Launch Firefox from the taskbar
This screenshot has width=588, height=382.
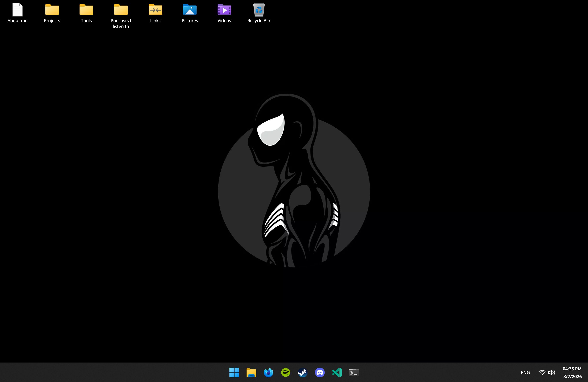click(269, 372)
